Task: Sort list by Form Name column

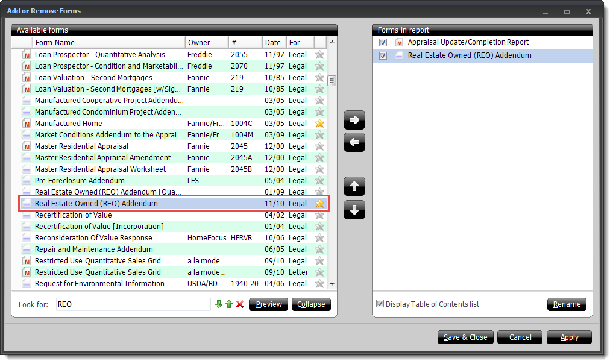Action: [108, 42]
